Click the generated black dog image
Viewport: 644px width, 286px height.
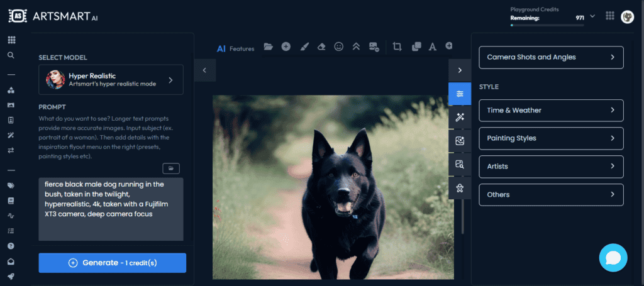333,187
